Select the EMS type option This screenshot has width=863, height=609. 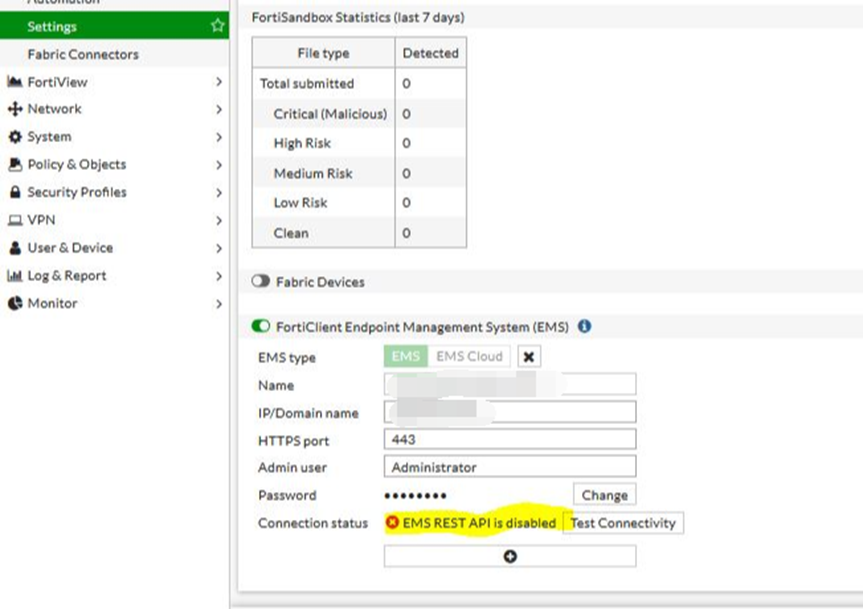(x=406, y=356)
